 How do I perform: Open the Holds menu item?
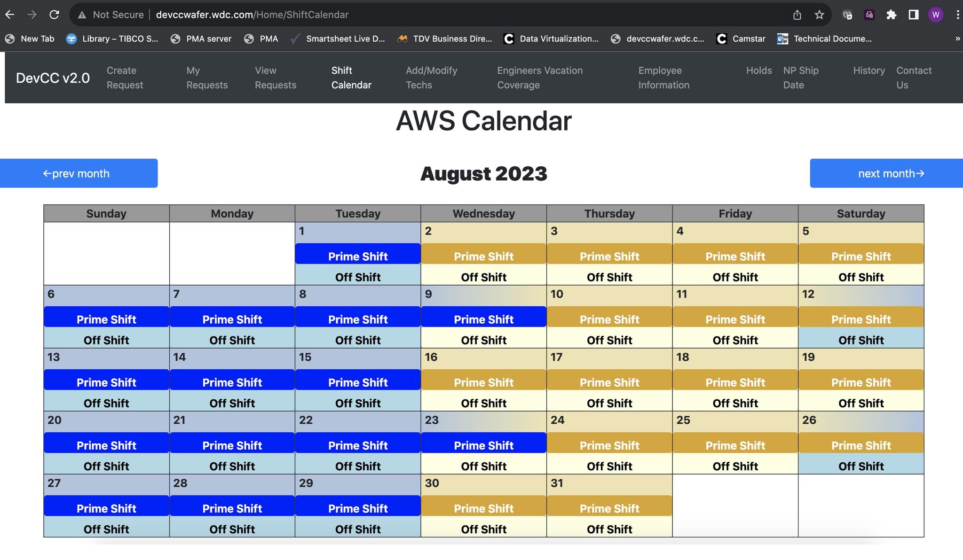(759, 70)
